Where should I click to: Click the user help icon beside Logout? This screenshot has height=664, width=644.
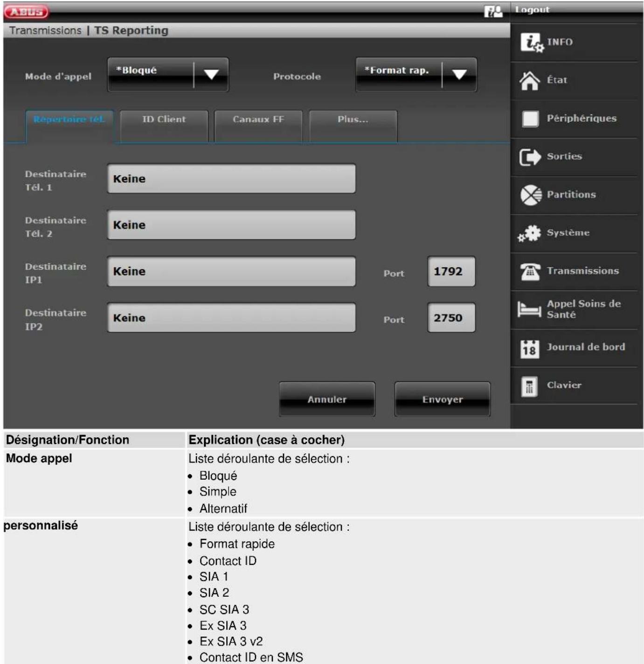493,11
